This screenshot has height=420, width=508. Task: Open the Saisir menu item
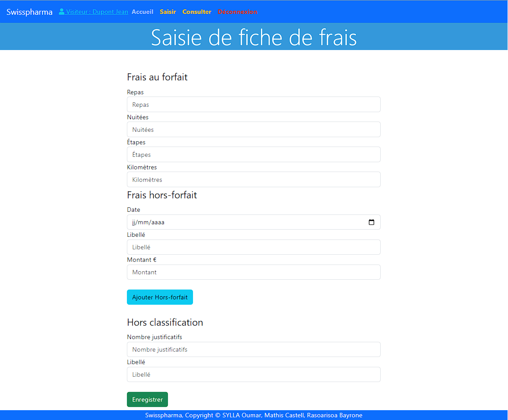click(168, 12)
